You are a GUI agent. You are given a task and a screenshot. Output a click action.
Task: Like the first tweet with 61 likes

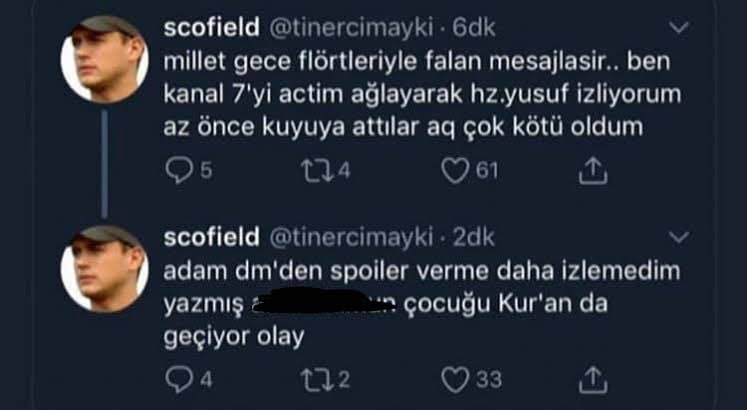[456, 172]
